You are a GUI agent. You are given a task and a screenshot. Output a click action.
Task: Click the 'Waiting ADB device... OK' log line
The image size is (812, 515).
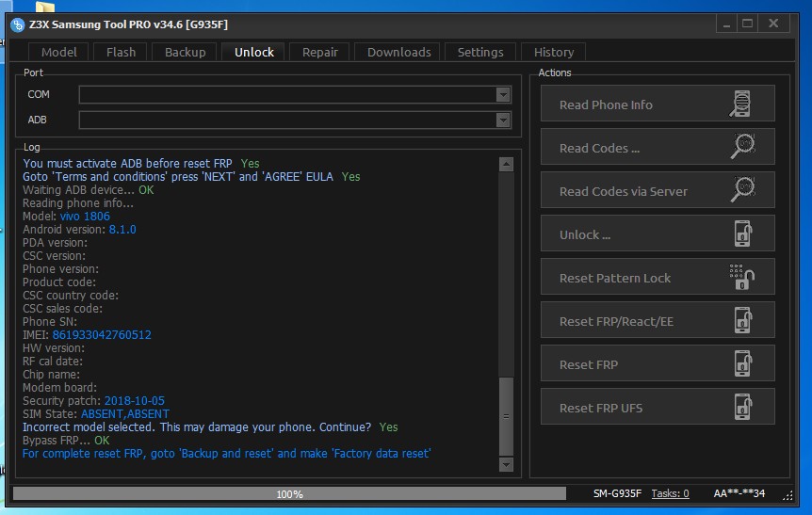(88, 190)
